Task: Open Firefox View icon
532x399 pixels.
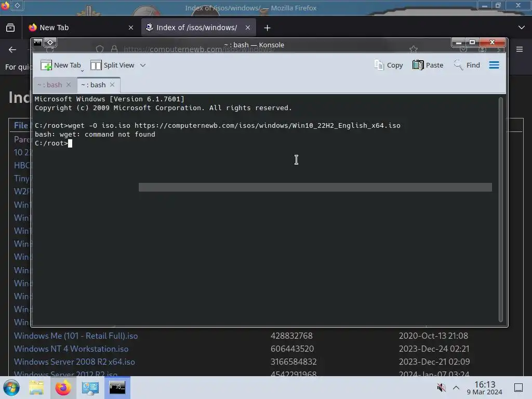Action: (10, 28)
